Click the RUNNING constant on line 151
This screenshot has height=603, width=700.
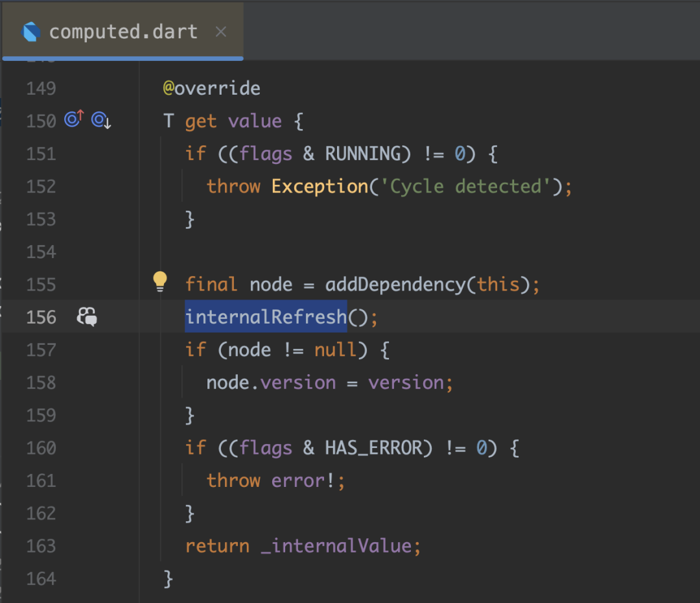coord(362,154)
